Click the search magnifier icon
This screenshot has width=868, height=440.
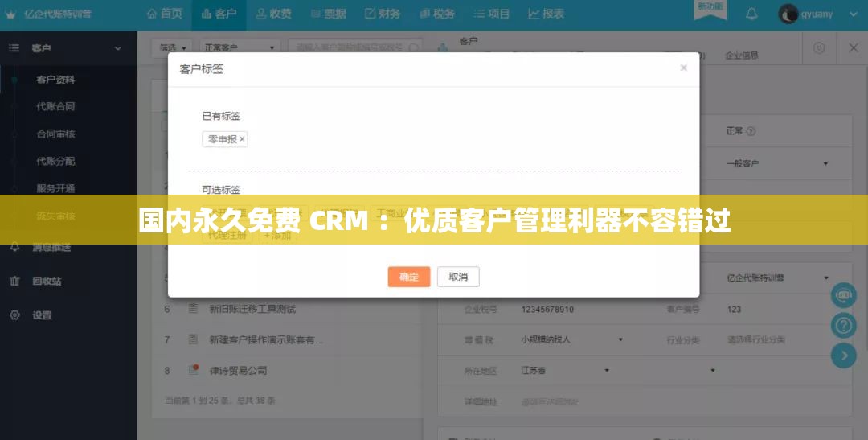(416, 48)
